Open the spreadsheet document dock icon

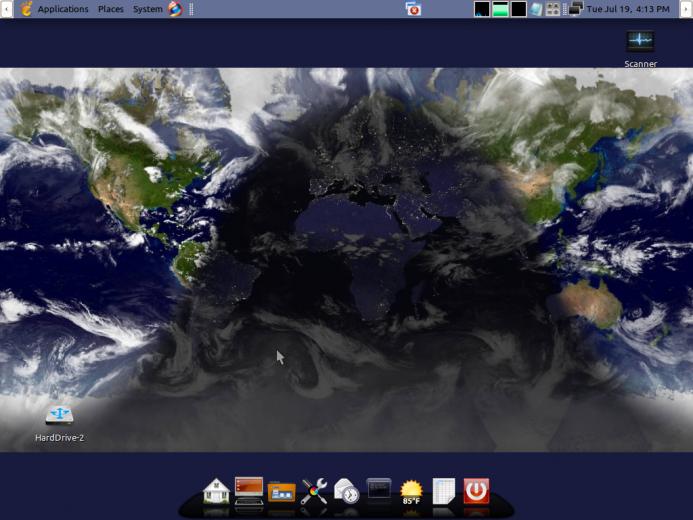point(444,491)
